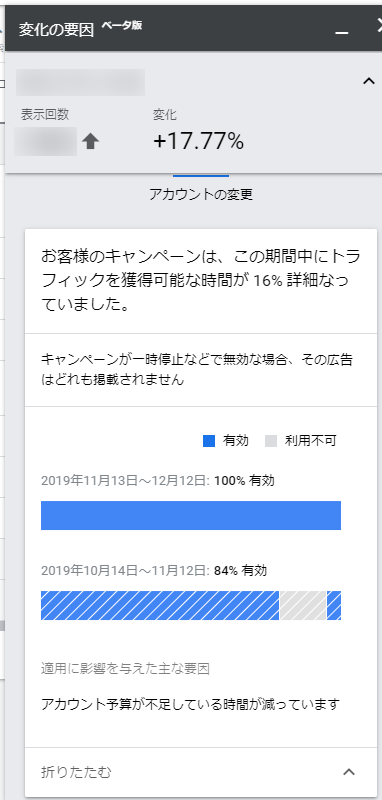This screenshot has width=382, height=800.
Task: Click the up arrow next to 表示回数
Action: click(91, 141)
